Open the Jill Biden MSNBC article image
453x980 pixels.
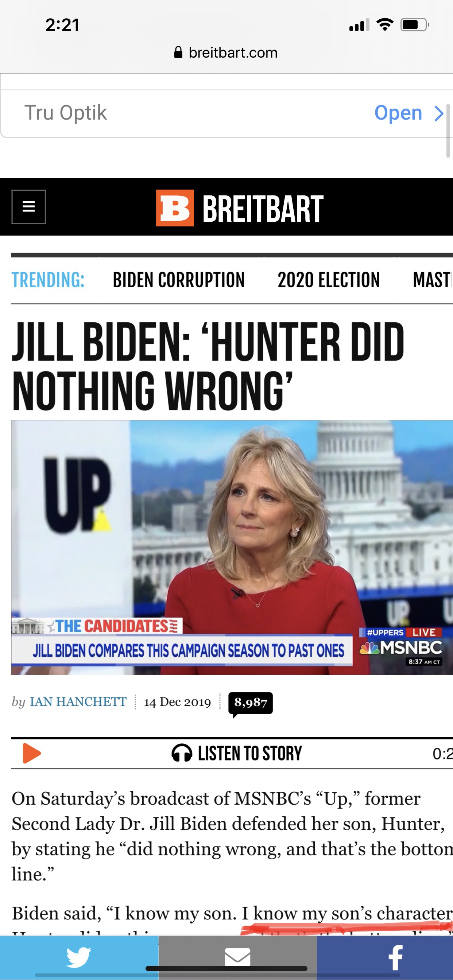pos(232,548)
